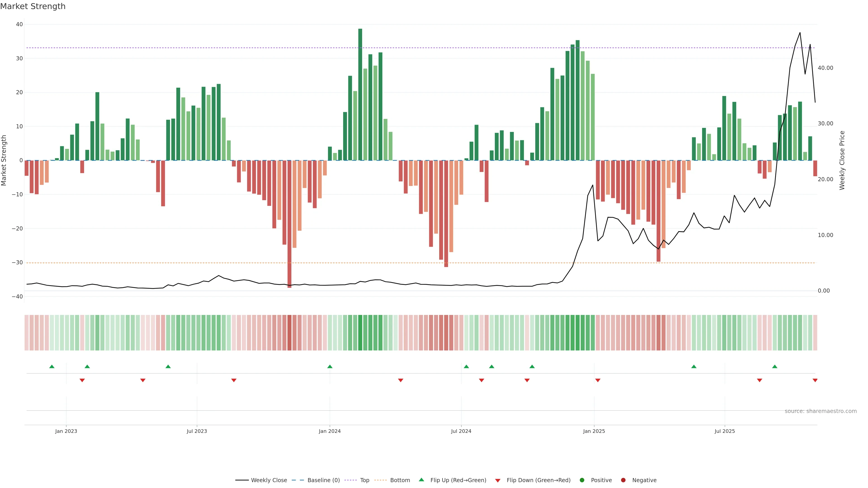Click flip-up triangle at Jan 2024 gridline

[x=330, y=366]
